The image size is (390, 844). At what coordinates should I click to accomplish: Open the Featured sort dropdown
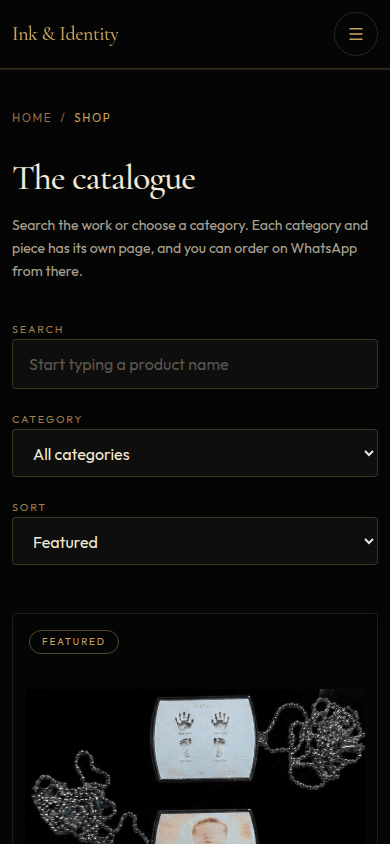pos(195,541)
